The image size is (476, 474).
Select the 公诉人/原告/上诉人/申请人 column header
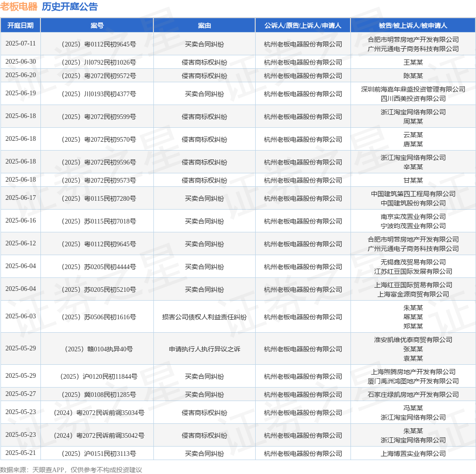[303, 26]
